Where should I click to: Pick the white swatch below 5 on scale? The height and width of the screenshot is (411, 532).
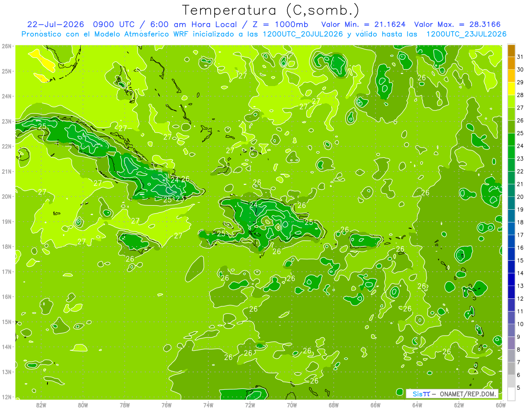[511, 394]
